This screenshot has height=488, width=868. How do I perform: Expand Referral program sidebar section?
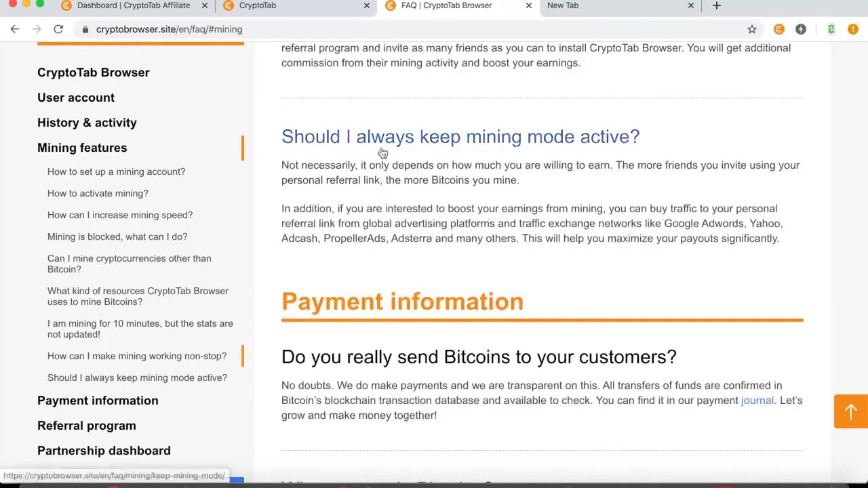(x=87, y=426)
